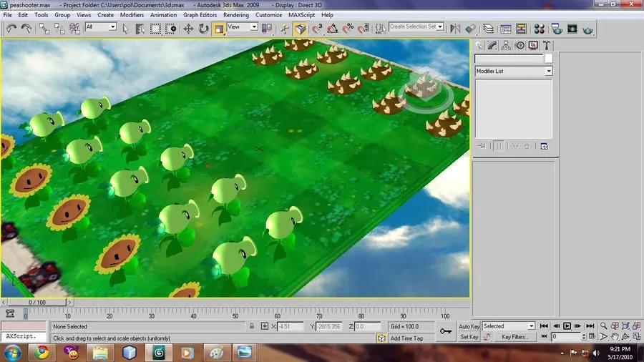Image resolution: width=644 pixels, height=362 pixels.
Task: Click the Unlink Selection tool
Action: (x=59, y=29)
